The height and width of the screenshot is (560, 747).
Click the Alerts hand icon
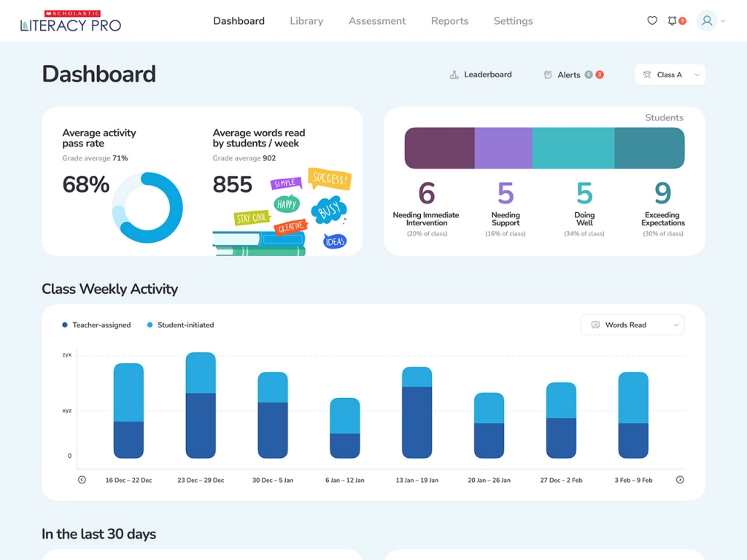coord(548,74)
